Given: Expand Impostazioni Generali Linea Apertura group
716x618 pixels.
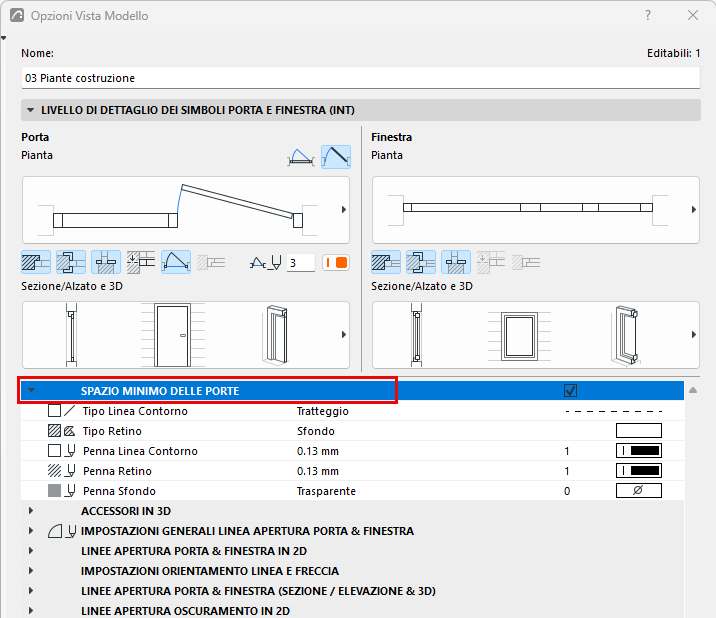Looking at the screenshot, I should pyautogui.click(x=31, y=531).
